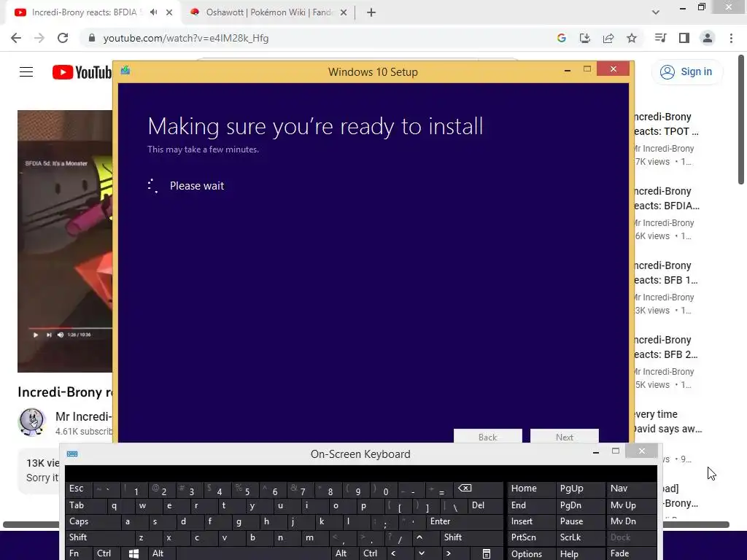
Task: Click the browser back arrow
Action: pos(16,38)
